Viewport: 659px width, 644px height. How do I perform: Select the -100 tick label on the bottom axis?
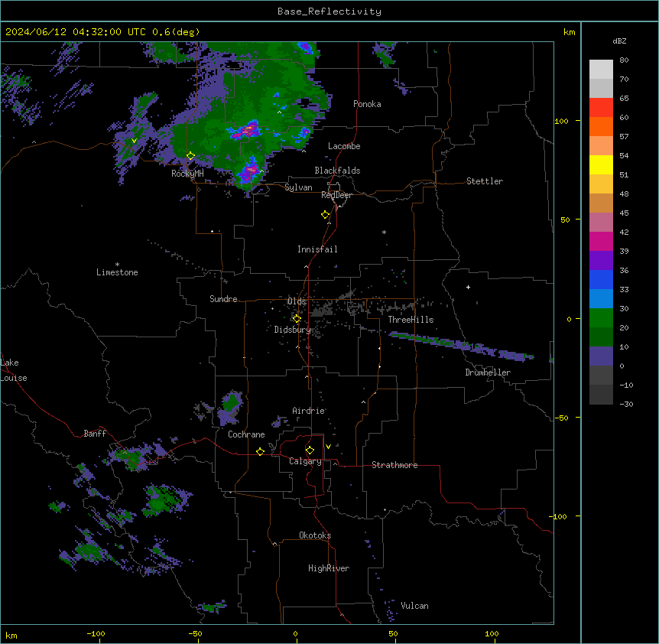[96, 633]
